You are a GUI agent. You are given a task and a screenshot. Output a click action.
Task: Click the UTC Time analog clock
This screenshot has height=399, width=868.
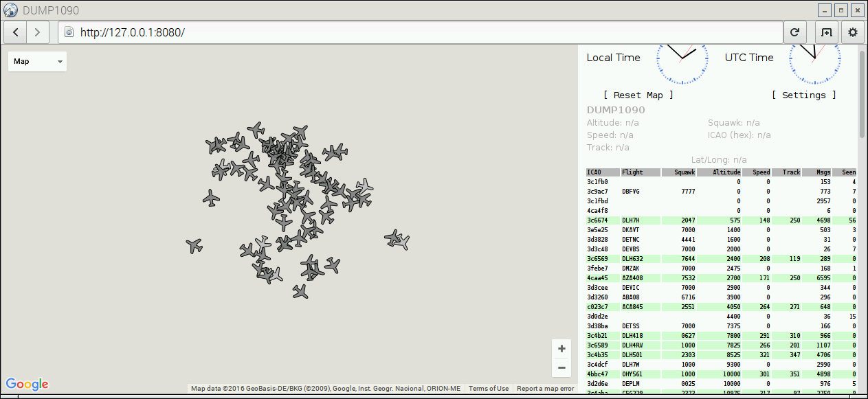pyautogui.click(x=814, y=58)
